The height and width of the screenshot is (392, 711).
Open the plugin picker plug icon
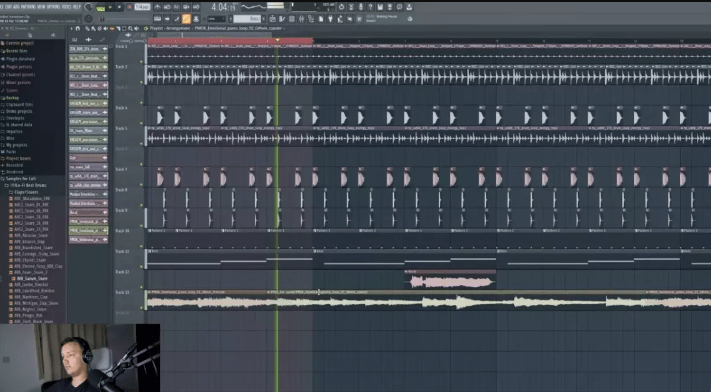point(331,19)
